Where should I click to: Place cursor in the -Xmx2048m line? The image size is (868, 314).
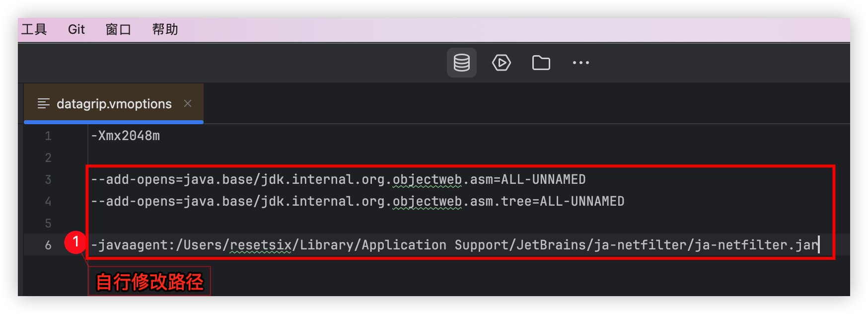coord(129,136)
